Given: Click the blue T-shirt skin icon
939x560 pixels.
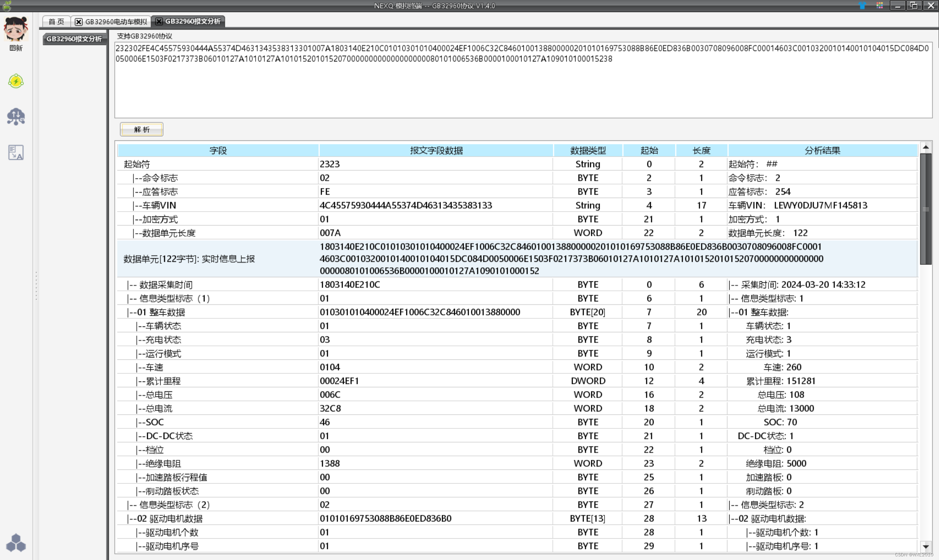Looking at the screenshot, I should pos(862,6).
